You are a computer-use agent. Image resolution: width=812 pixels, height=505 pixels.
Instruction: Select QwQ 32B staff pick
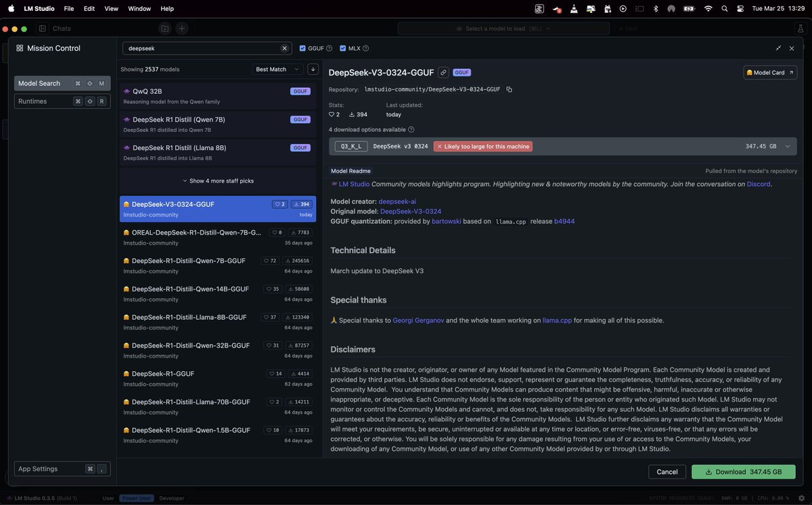tap(217, 96)
